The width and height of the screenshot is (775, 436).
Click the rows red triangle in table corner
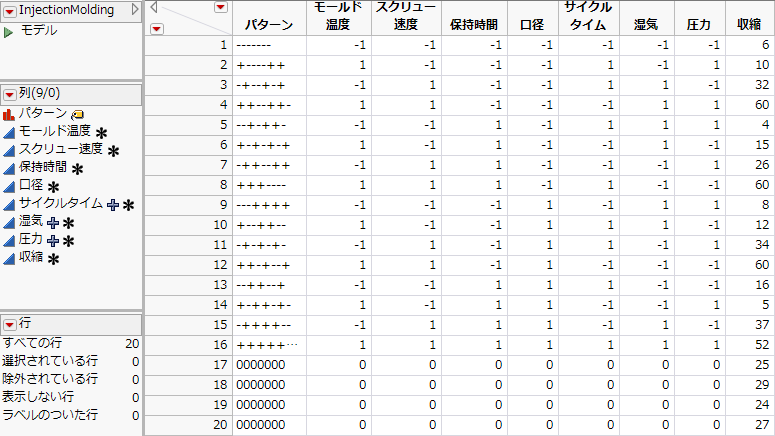157,29
